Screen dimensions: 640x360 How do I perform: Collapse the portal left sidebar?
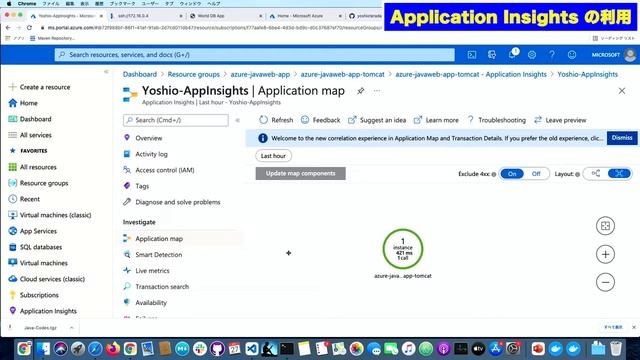tap(106, 72)
